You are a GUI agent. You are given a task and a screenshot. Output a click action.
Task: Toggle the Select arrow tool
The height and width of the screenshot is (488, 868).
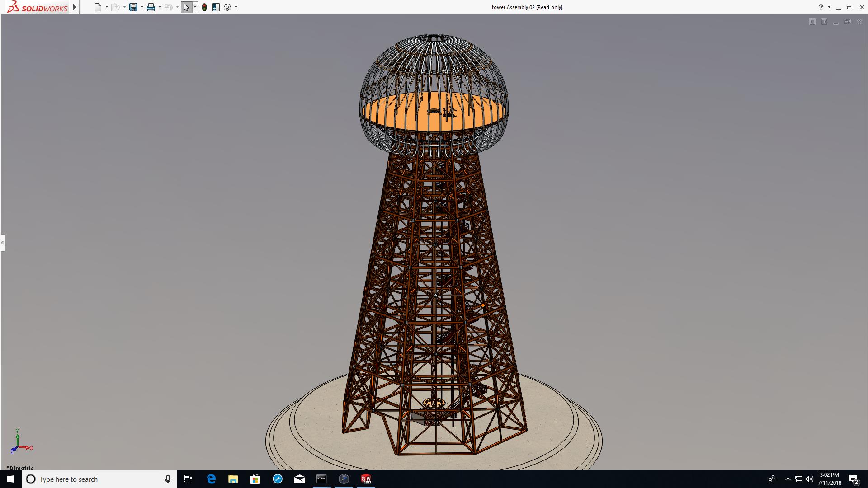pos(186,7)
